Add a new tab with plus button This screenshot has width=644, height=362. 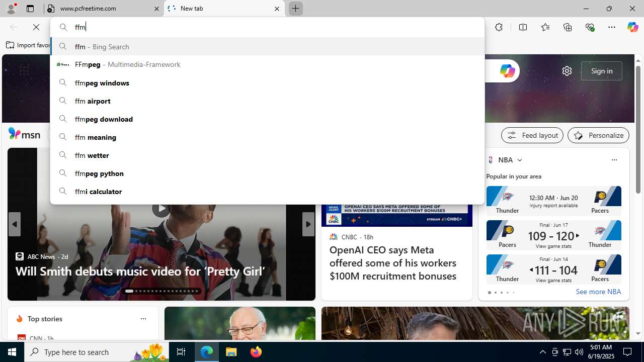coord(295,9)
